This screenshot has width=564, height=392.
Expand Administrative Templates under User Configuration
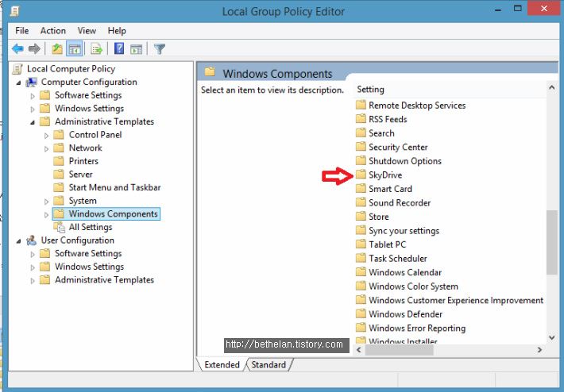pyautogui.click(x=33, y=281)
